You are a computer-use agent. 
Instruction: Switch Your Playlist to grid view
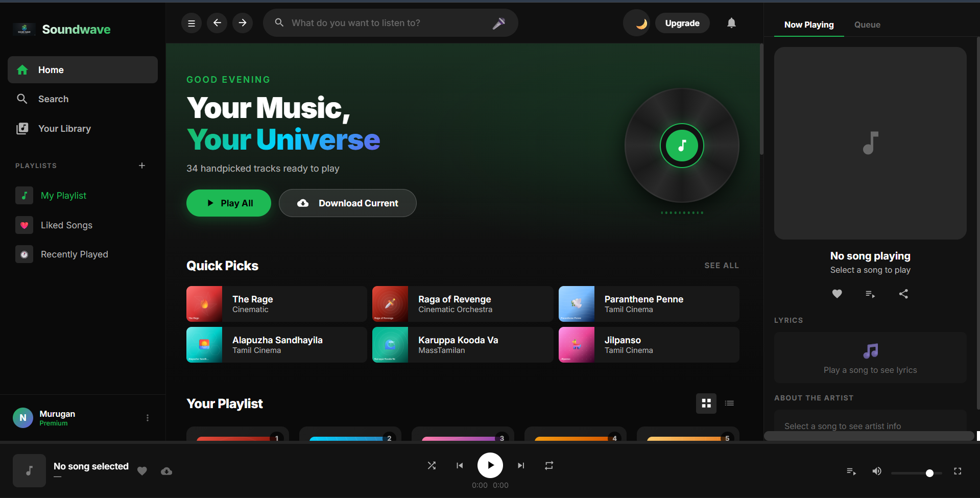click(x=706, y=404)
